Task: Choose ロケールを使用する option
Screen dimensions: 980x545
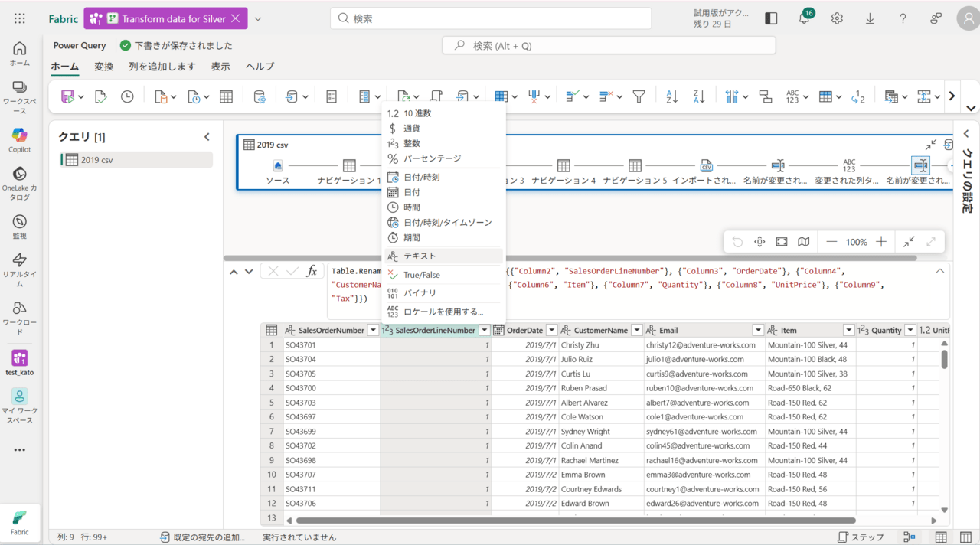Action: pos(443,312)
